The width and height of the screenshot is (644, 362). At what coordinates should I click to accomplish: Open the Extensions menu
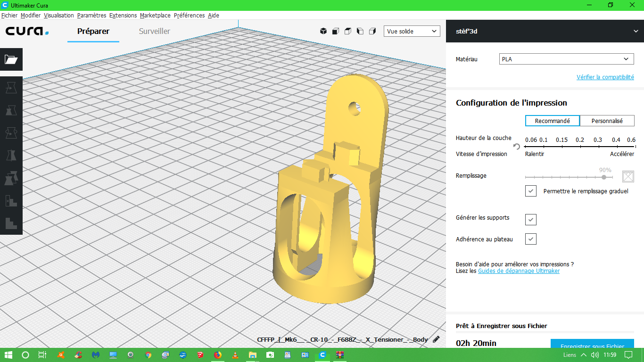[x=123, y=16]
